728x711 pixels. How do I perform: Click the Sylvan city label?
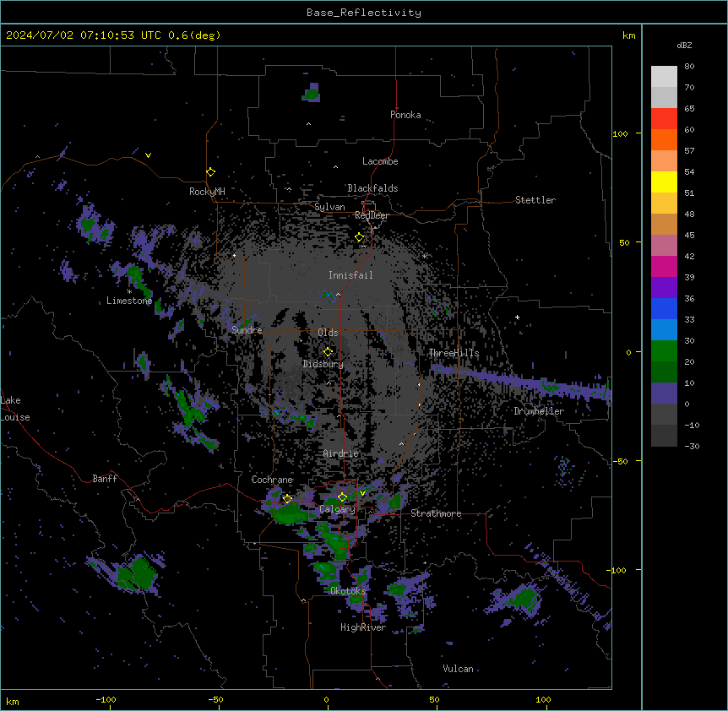329,207
